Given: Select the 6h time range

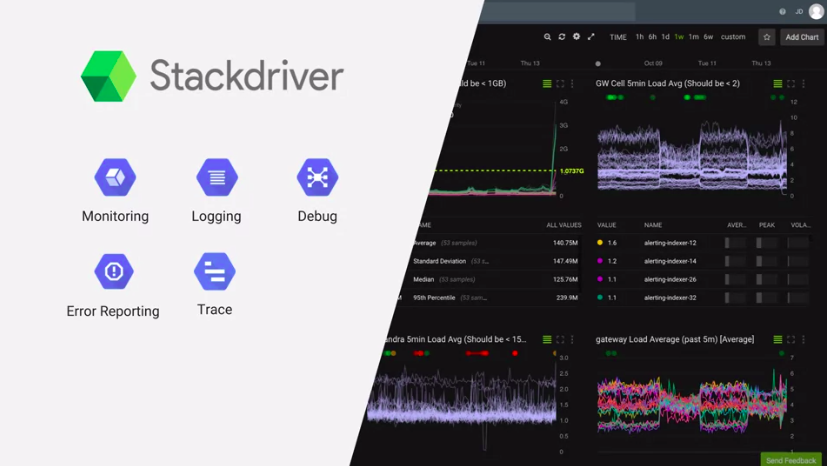Looking at the screenshot, I should pyautogui.click(x=652, y=37).
